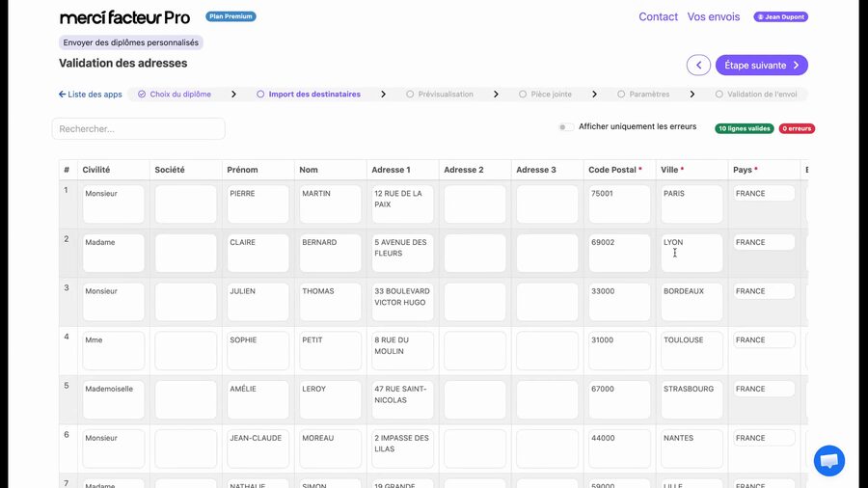Screen dimensions: 868x488
Task: Go to Paramètres step
Action: (643, 95)
